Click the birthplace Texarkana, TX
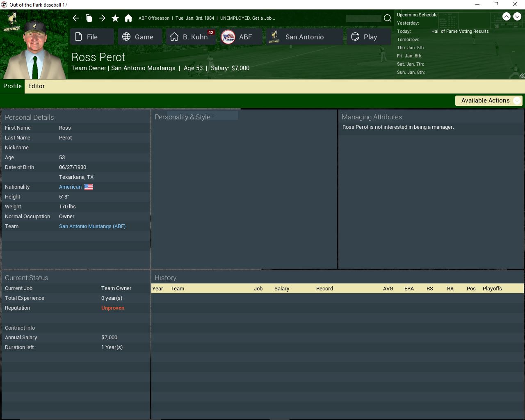This screenshot has height=420, width=525. click(x=76, y=177)
